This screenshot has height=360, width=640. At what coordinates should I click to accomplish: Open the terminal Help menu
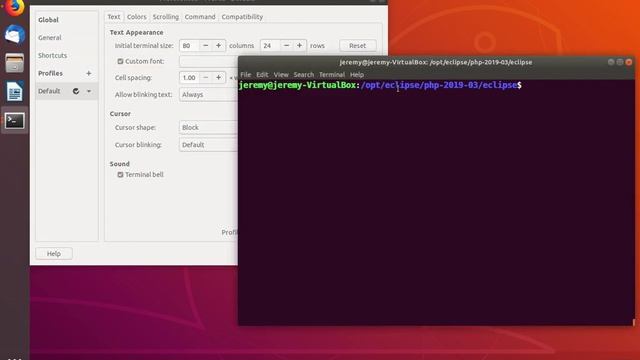pos(357,75)
